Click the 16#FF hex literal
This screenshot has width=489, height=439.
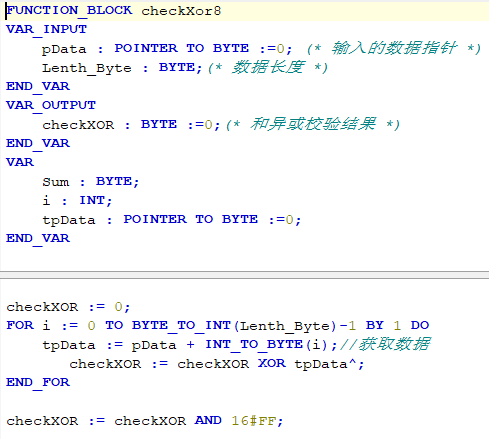[253, 421]
